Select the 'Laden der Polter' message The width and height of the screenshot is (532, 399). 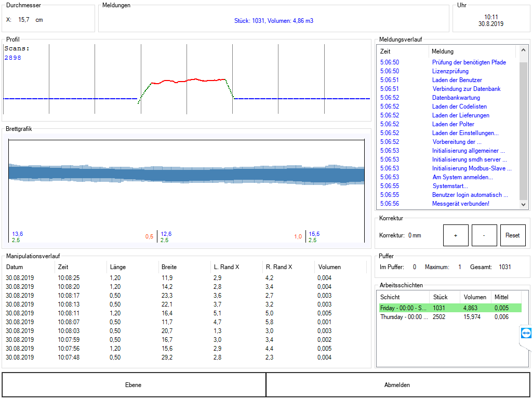(448, 124)
